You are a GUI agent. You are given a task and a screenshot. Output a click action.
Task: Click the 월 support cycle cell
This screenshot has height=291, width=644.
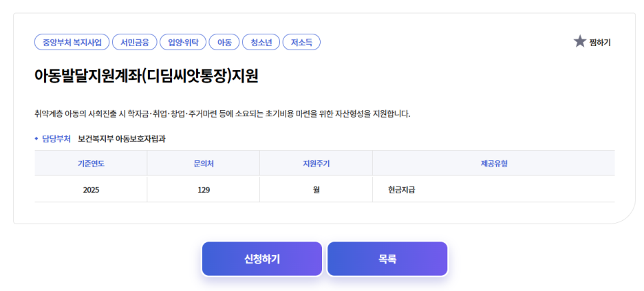[316, 190]
